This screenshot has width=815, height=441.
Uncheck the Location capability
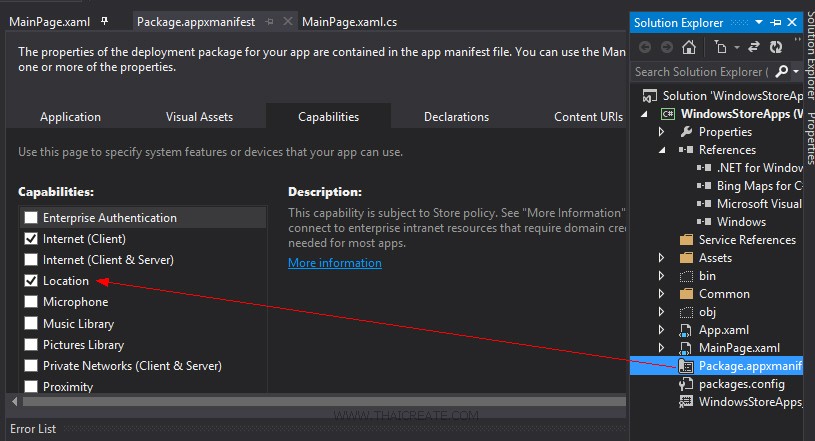(32, 281)
